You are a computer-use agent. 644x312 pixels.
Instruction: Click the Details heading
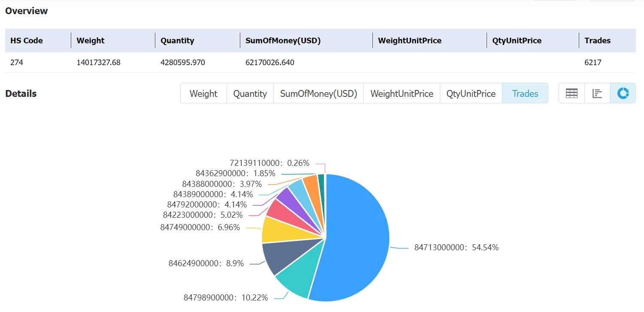21,93
